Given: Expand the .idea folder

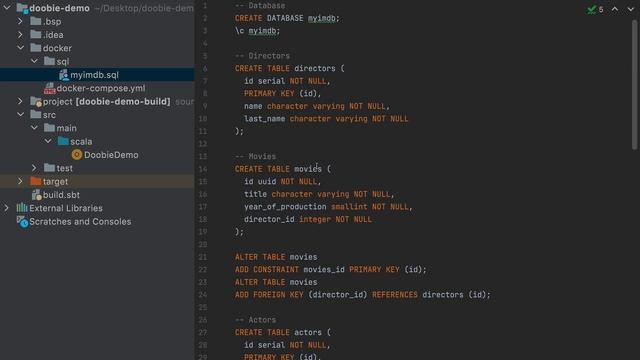Looking at the screenshot, I should click(20, 35).
